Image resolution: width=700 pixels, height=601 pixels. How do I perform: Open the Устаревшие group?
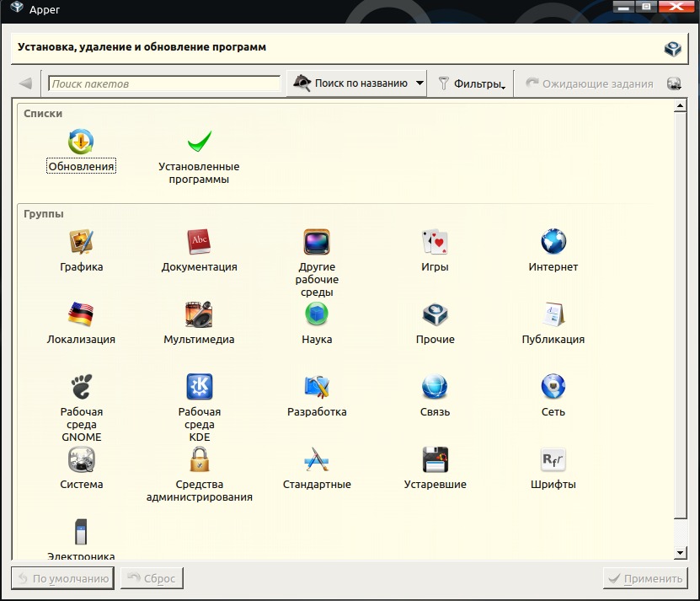click(435, 468)
